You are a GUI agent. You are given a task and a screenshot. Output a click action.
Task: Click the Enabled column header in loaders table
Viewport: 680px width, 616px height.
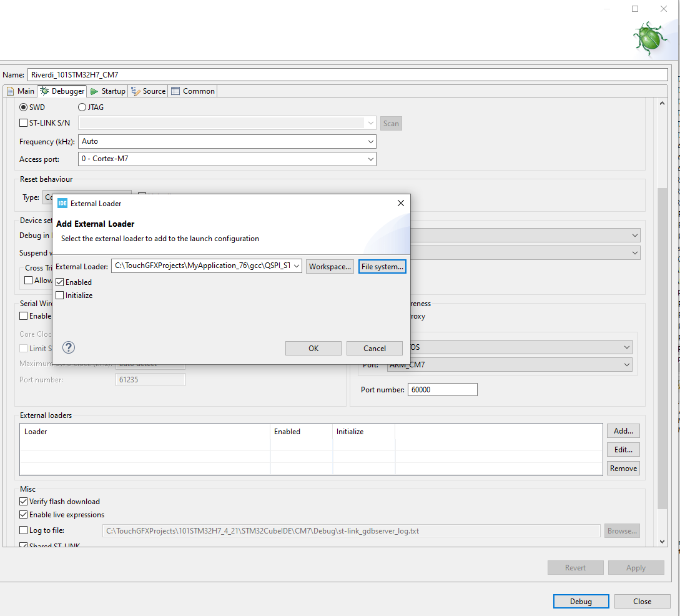pyautogui.click(x=302, y=432)
